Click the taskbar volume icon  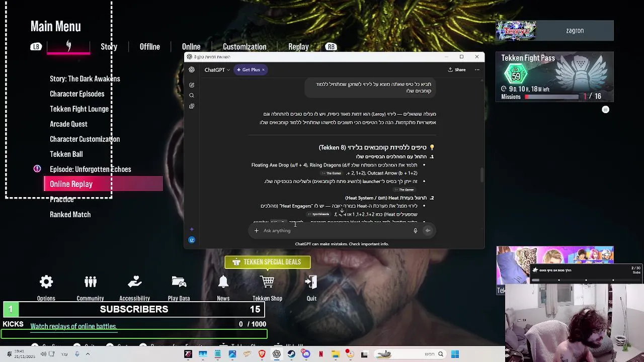point(43,354)
